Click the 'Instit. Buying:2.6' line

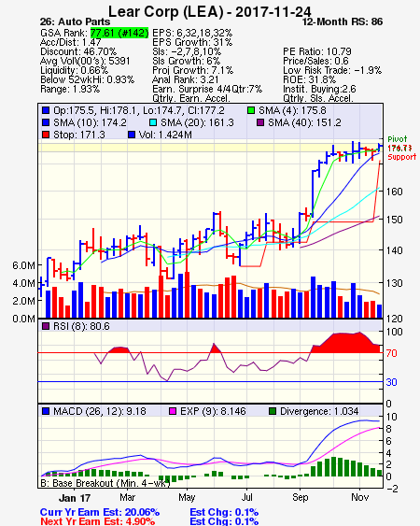[319, 90]
